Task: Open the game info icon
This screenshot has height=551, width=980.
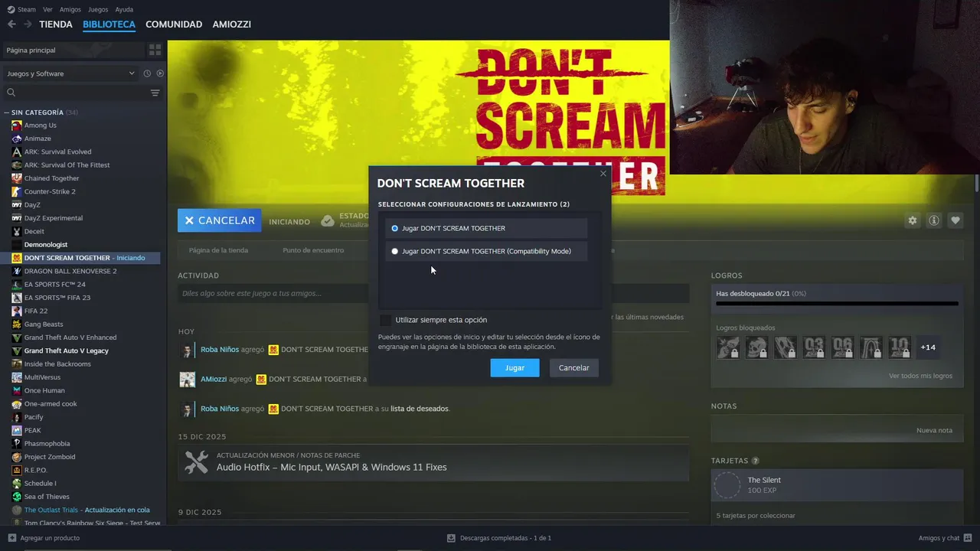Action: [934, 220]
